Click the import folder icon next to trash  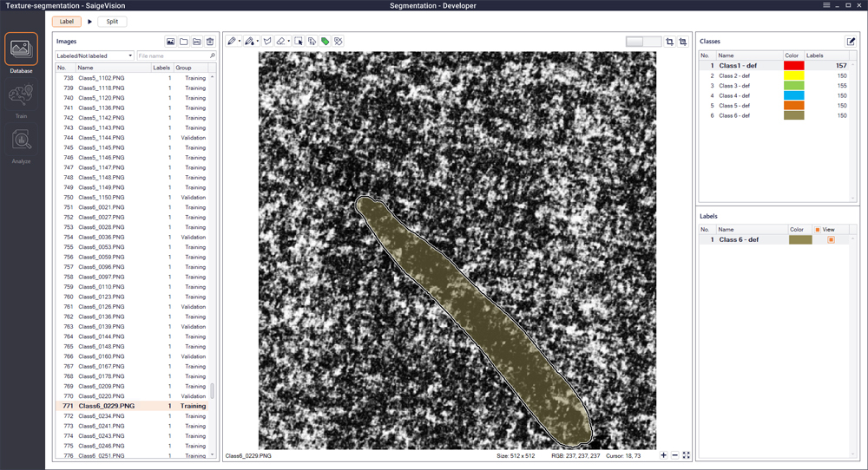[x=197, y=42]
